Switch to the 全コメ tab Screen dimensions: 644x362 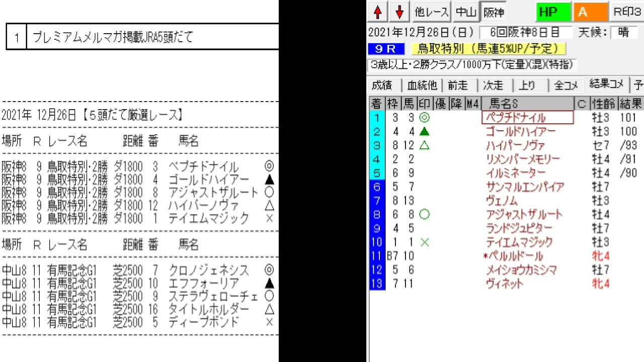coord(566,85)
